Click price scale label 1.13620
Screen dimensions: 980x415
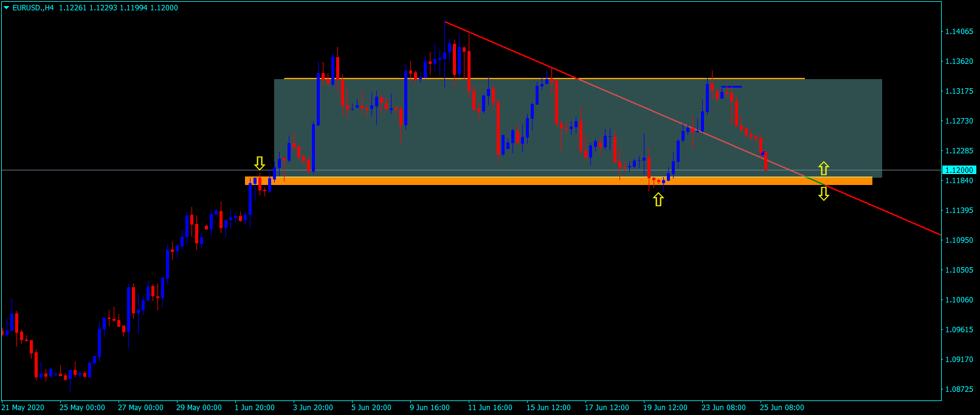point(959,61)
